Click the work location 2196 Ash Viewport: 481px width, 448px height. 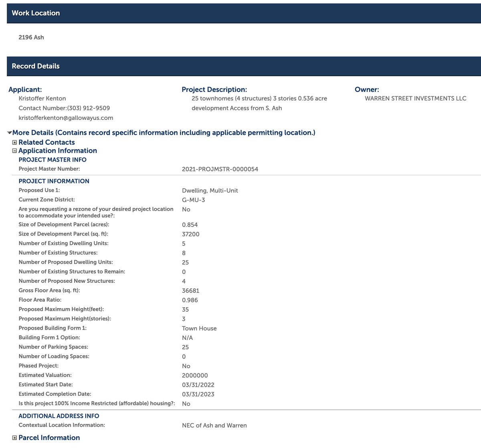pyautogui.click(x=31, y=37)
